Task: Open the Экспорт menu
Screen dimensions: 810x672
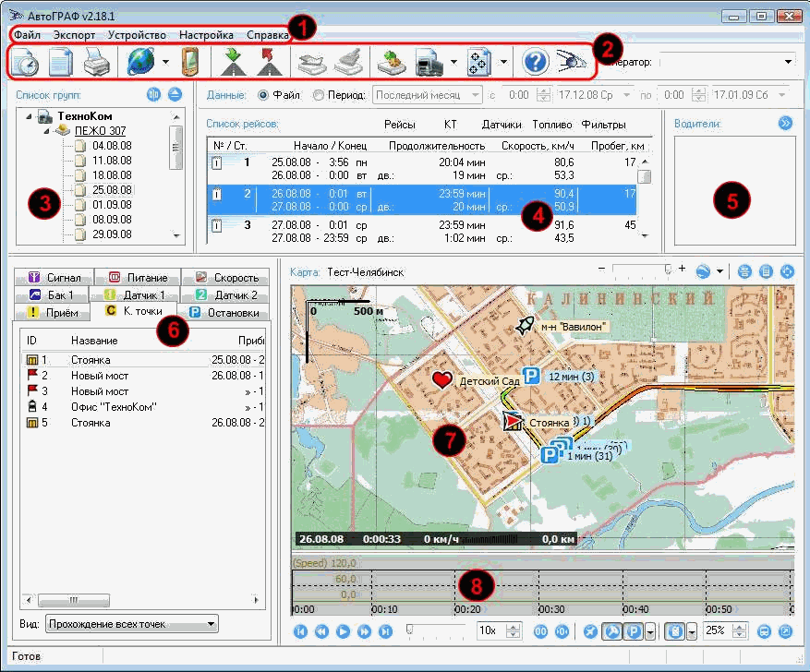Action: pos(74,34)
